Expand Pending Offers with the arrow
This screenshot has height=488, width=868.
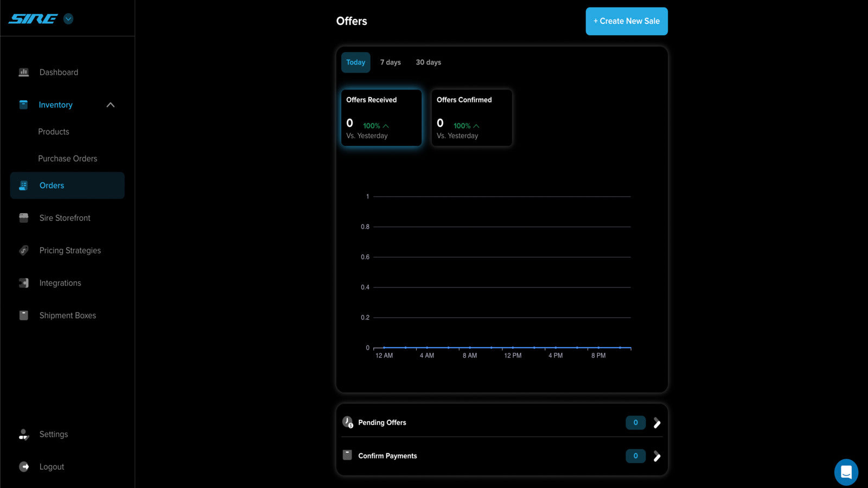657,423
